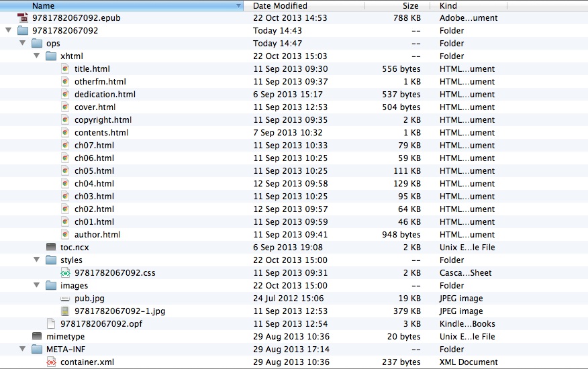Click the ch07.html file icon
Viewport: 588px width, 369px height.
[x=65, y=145]
